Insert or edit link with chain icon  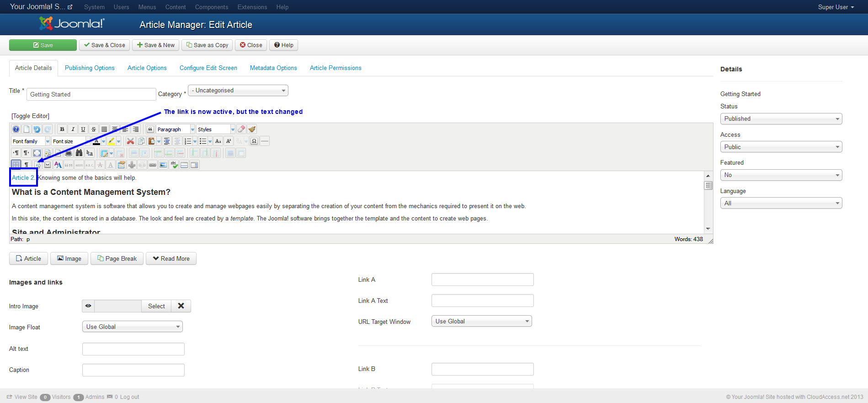coord(153,165)
